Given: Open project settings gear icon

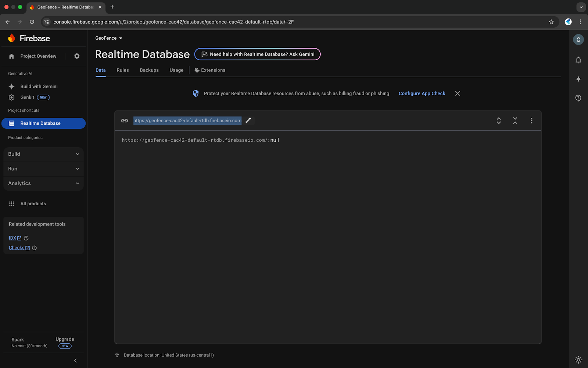Looking at the screenshot, I should click(77, 56).
